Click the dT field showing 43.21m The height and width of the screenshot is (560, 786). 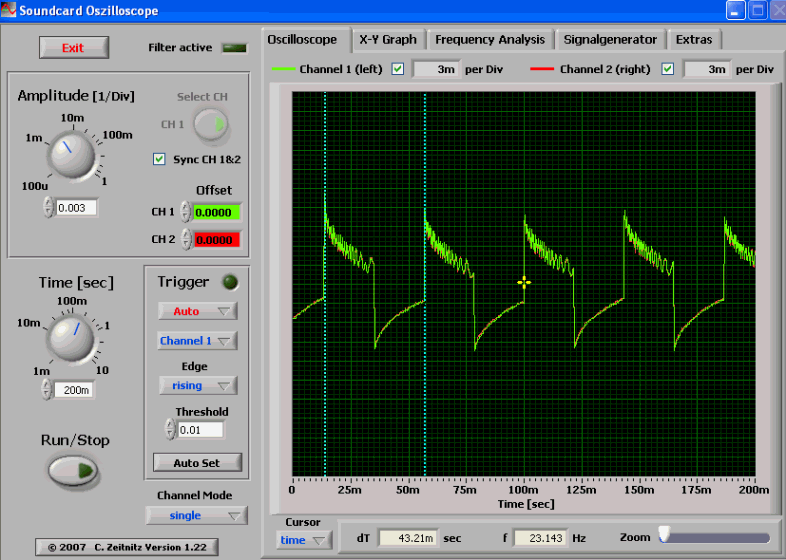point(408,538)
